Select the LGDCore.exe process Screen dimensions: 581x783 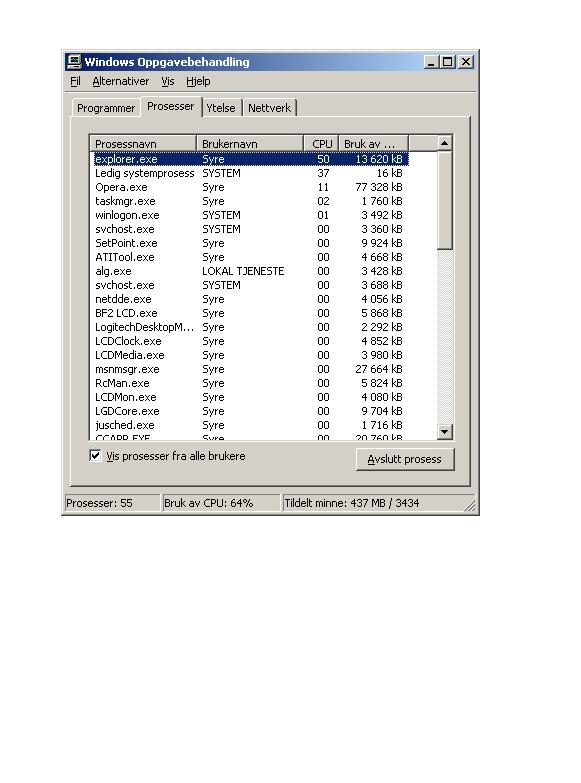click(251, 411)
